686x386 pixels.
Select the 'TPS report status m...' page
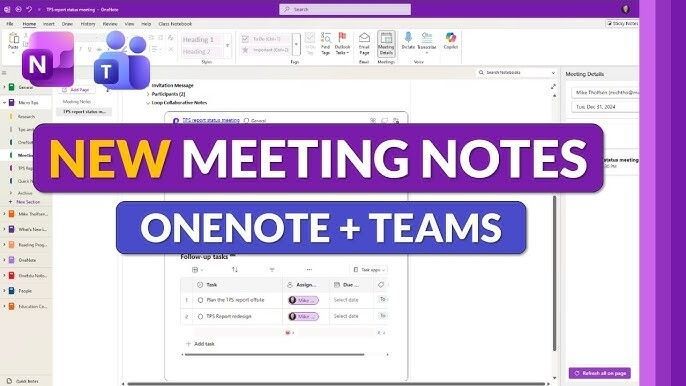[84, 112]
